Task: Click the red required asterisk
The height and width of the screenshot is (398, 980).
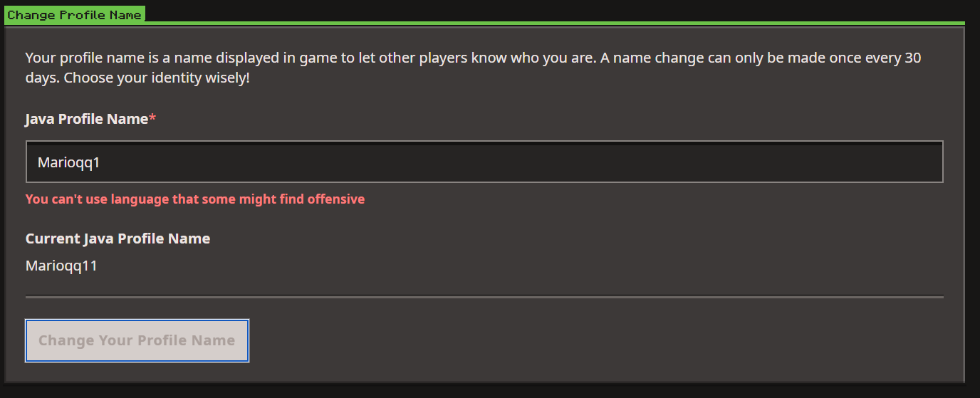Action: (x=152, y=119)
